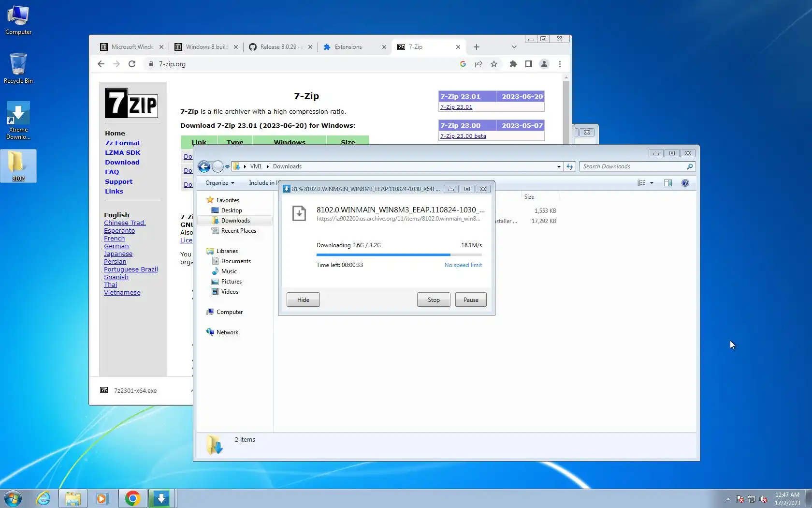Open Explorer recent pages dropdown

click(x=227, y=166)
